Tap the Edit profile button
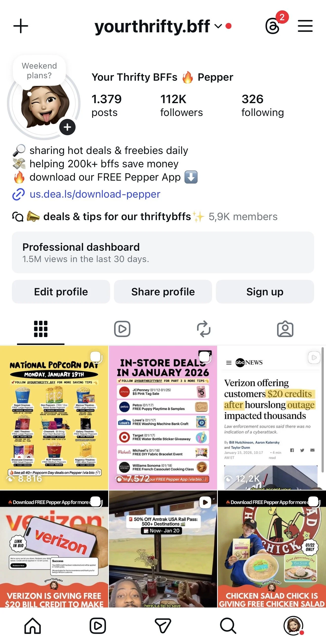 click(x=61, y=291)
